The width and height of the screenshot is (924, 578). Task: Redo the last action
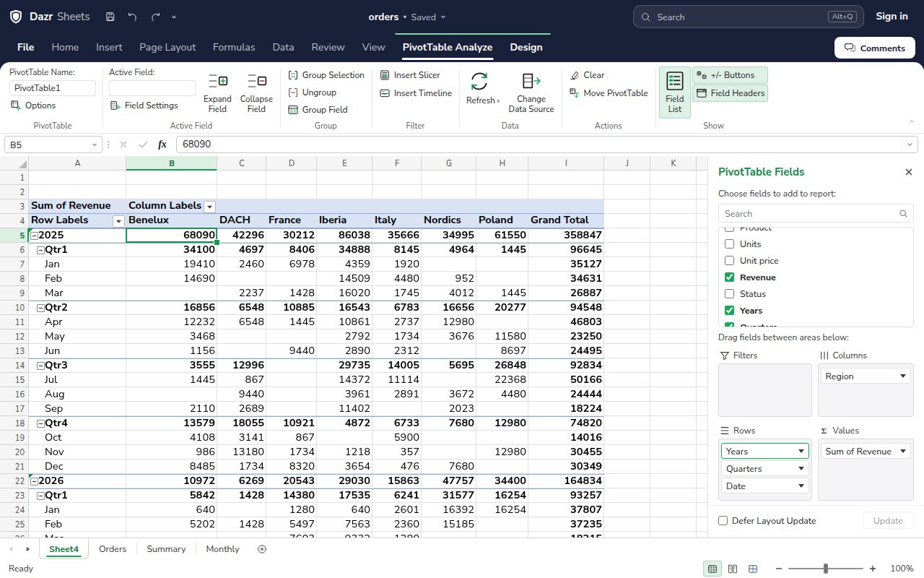coord(156,17)
